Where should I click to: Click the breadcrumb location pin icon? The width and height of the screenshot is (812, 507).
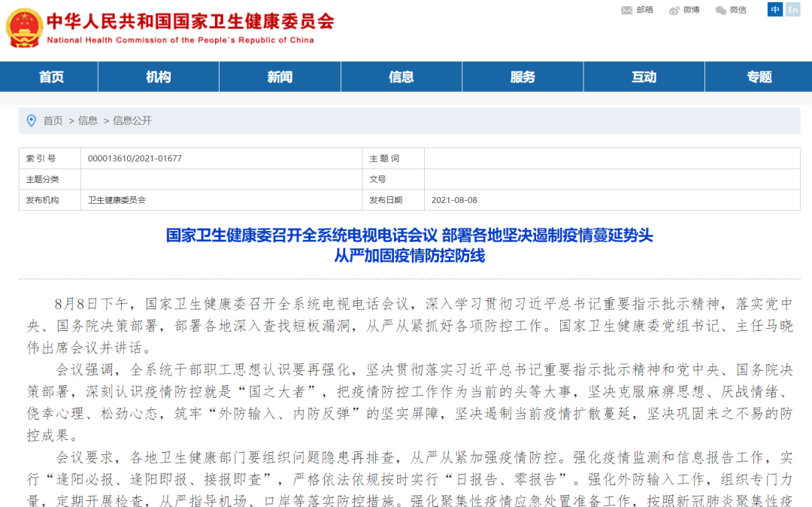pos(32,120)
